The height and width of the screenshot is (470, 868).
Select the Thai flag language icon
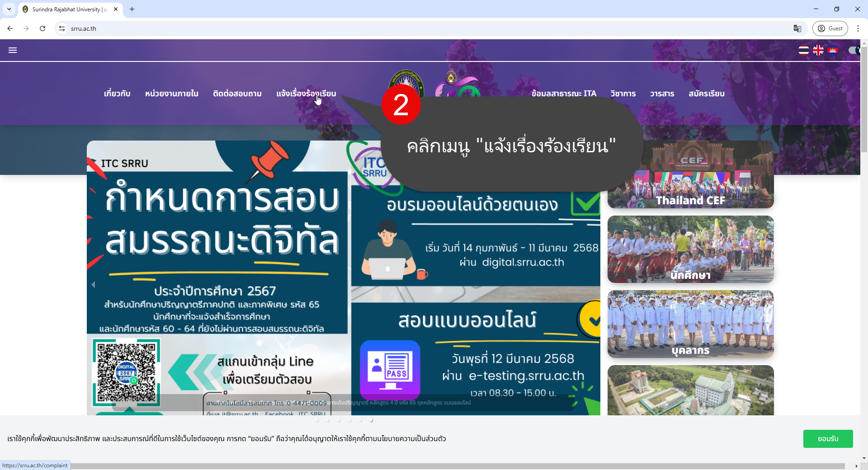804,50
